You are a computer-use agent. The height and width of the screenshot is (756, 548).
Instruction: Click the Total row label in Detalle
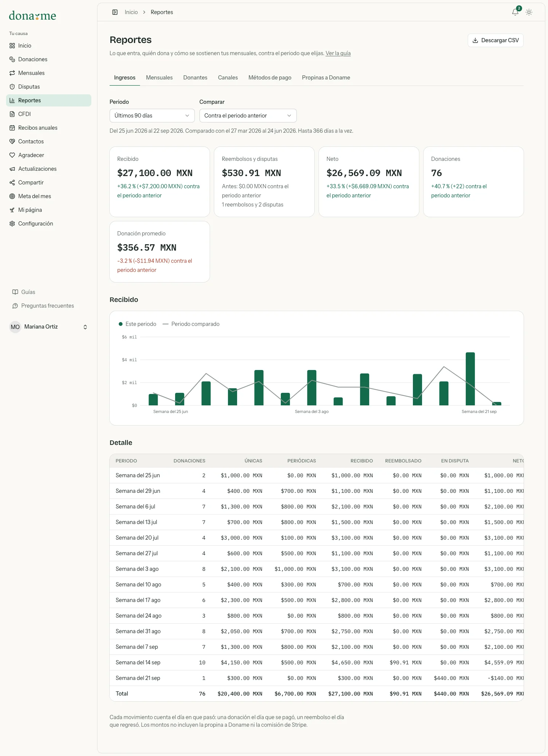click(122, 694)
